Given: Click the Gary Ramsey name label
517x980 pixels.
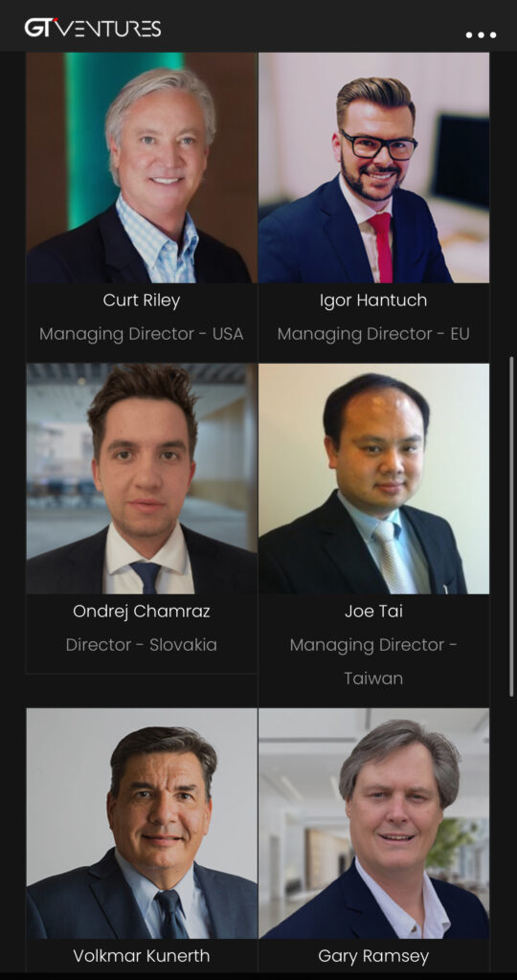Looking at the screenshot, I should pos(373,956).
